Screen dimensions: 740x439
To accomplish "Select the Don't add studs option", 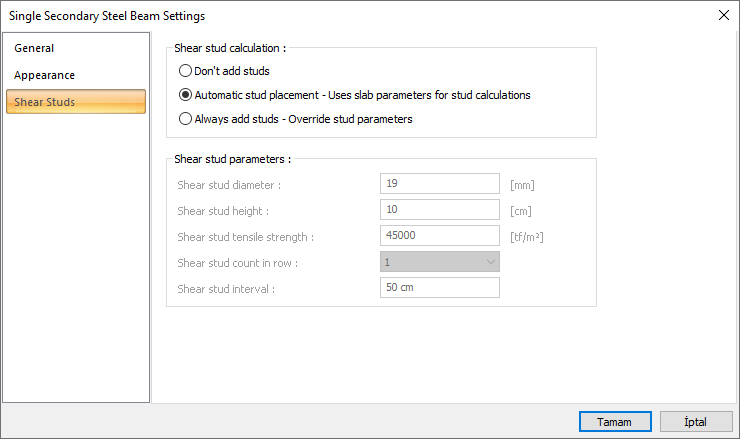I will coord(185,71).
